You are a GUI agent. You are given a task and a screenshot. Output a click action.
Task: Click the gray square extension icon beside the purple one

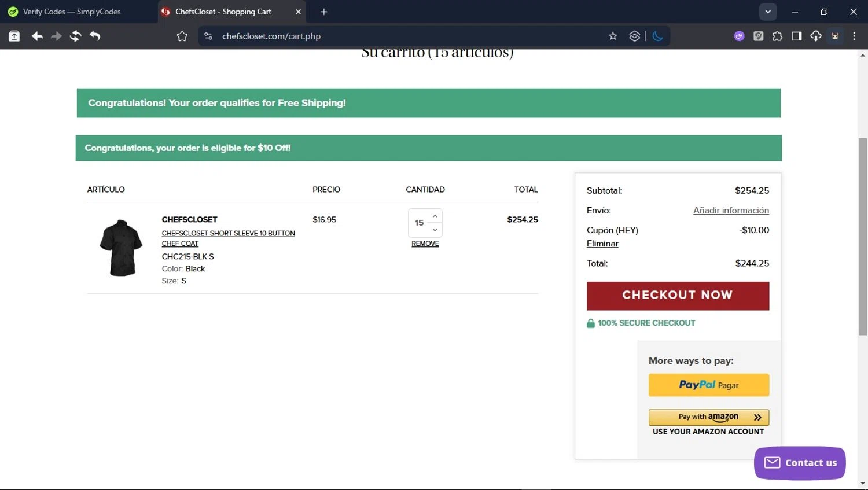(x=758, y=36)
